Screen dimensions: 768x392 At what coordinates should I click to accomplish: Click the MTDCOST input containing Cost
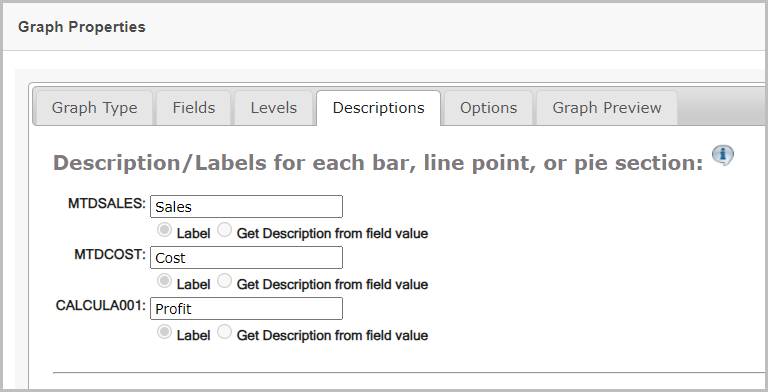point(246,258)
